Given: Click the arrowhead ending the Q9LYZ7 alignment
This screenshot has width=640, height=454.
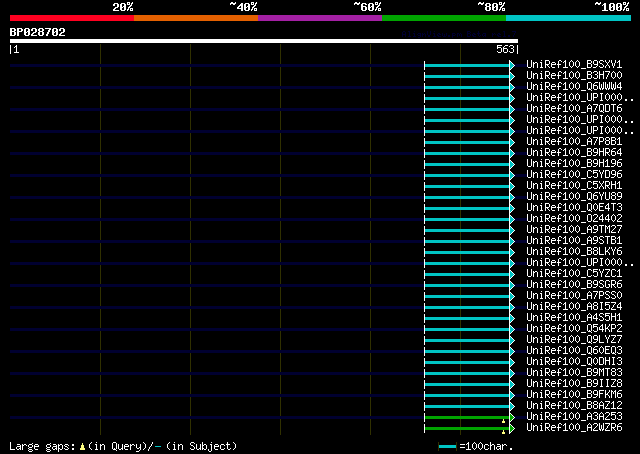Looking at the screenshot, I should [512, 340].
